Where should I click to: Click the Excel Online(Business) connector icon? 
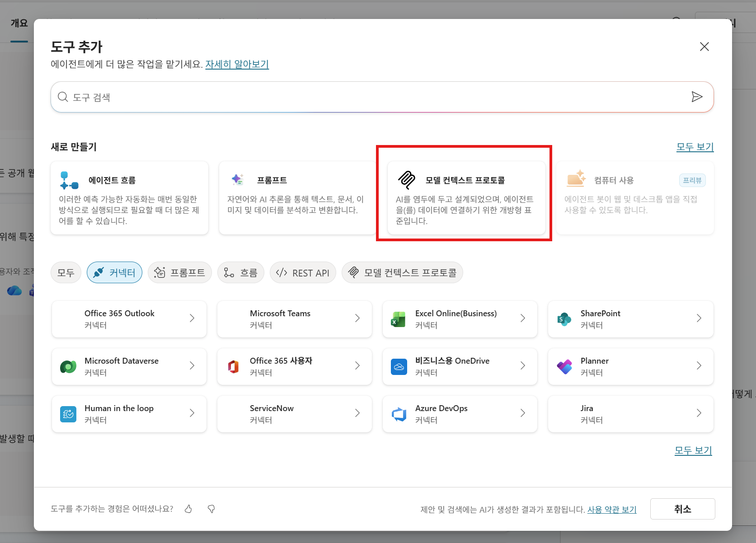398,319
